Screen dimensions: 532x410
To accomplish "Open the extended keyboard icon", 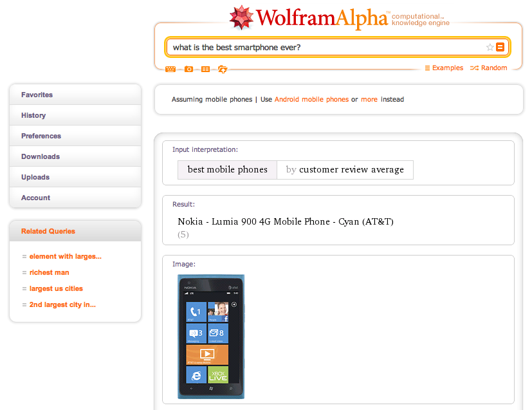I will (170, 69).
